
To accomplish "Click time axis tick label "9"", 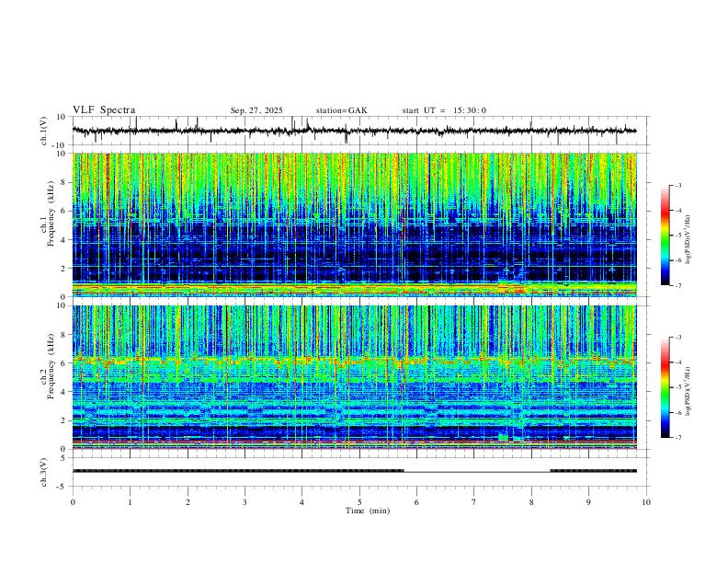I will (588, 502).
